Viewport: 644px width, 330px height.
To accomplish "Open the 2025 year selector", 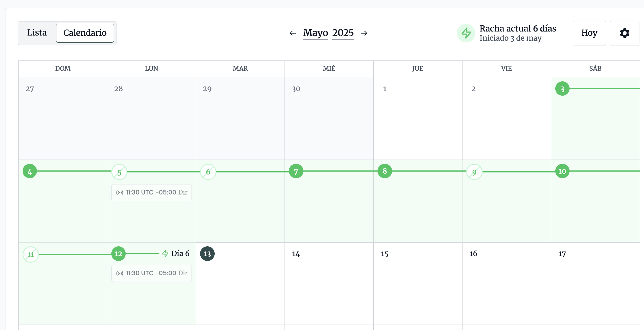I will click(343, 33).
